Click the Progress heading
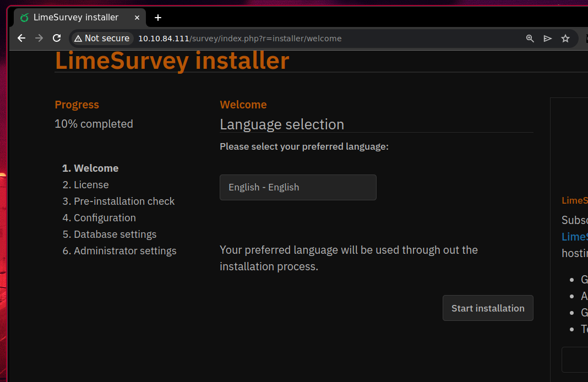 [x=77, y=105]
